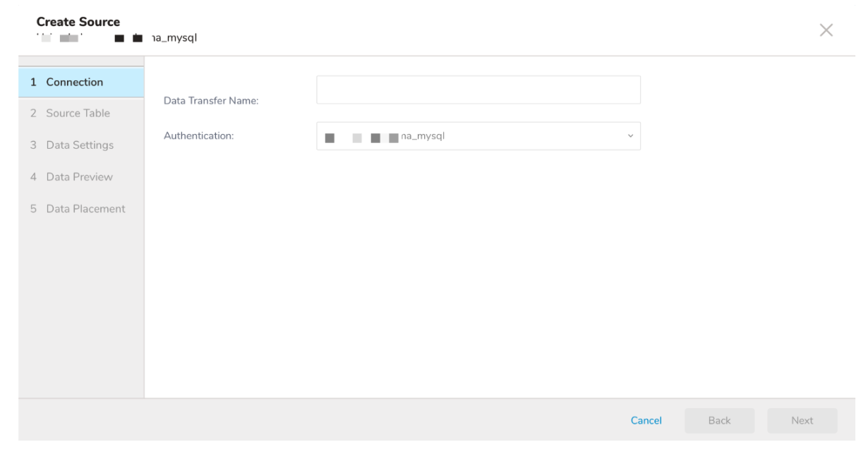868x454 pixels.
Task: Open the Authentication combo box
Action: point(478,136)
